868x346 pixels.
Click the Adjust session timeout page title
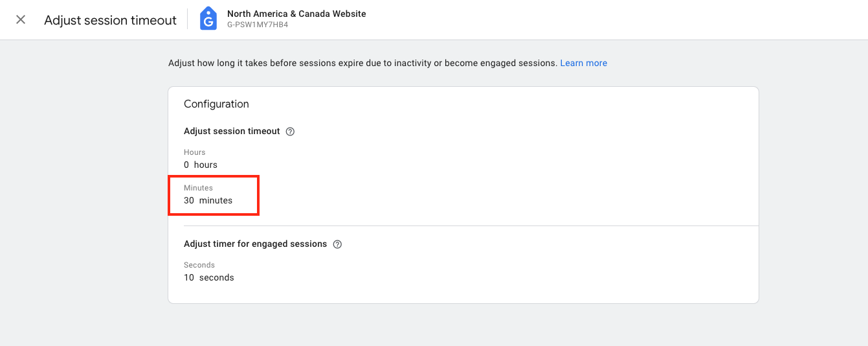coord(110,20)
